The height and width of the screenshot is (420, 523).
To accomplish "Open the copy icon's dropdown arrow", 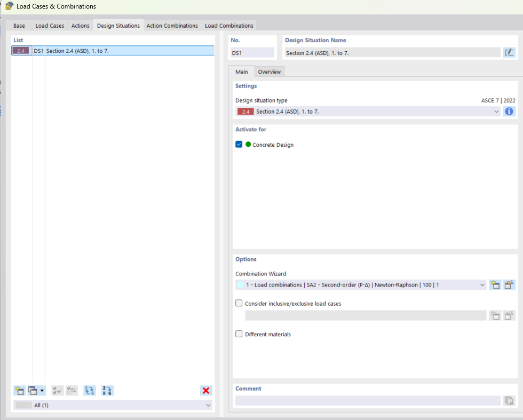I will coord(42,390).
